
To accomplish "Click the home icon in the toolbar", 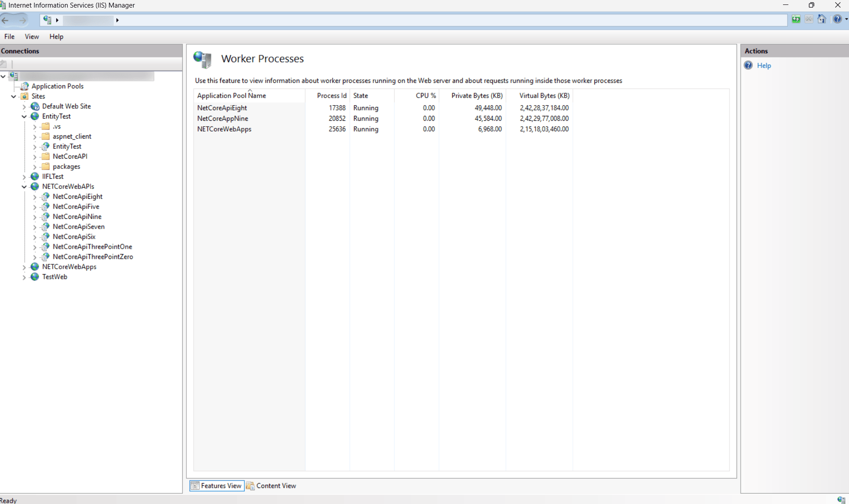I will [822, 19].
